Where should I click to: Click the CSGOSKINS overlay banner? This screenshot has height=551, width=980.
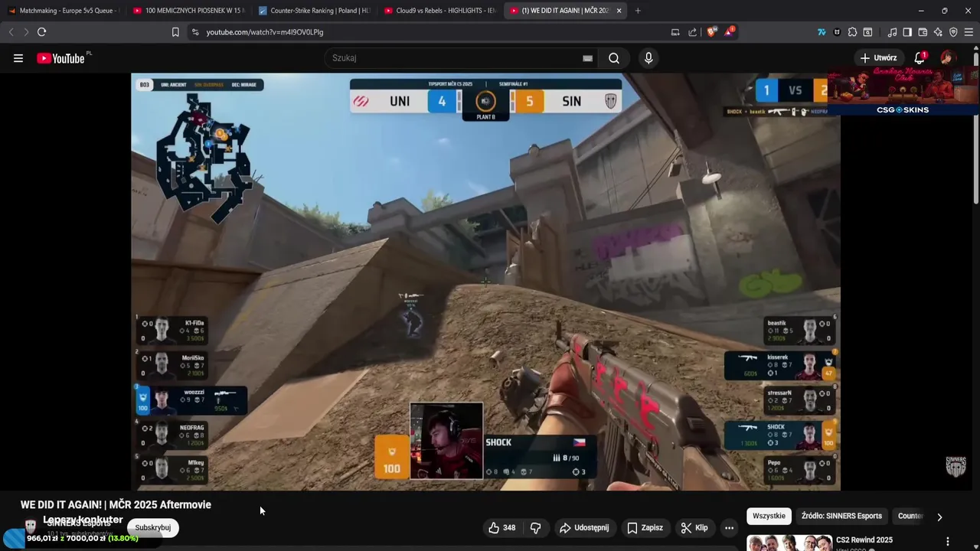(903, 92)
